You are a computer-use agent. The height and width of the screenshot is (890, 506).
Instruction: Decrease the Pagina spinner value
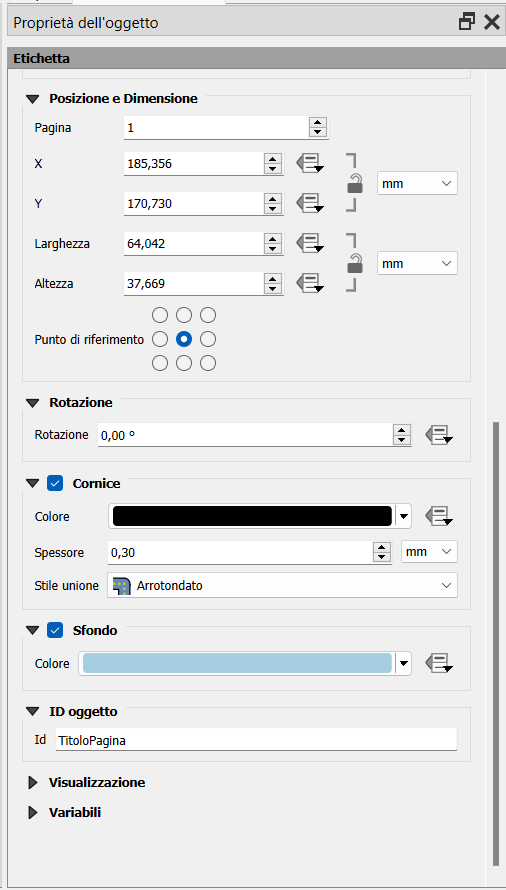click(x=318, y=132)
